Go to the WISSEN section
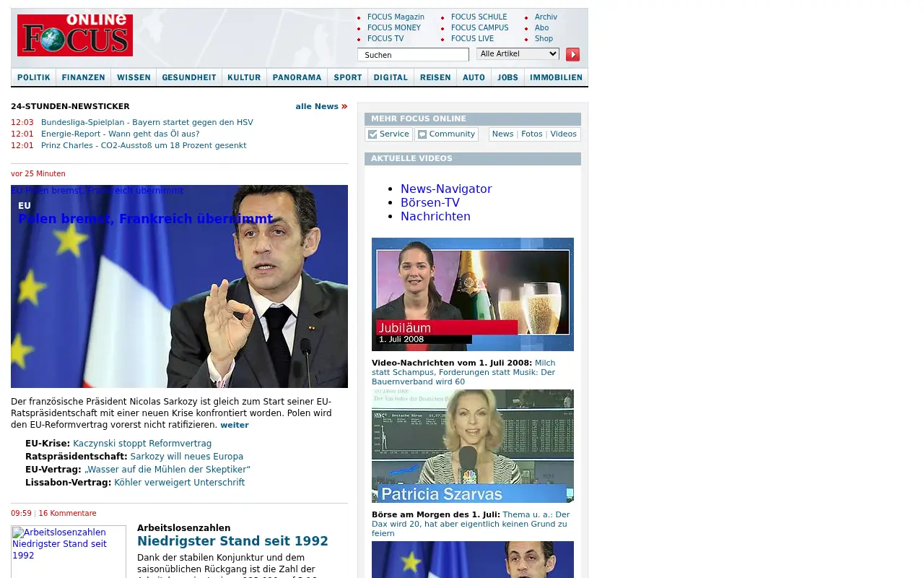The image size is (924, 578). [x=134, y=77]
